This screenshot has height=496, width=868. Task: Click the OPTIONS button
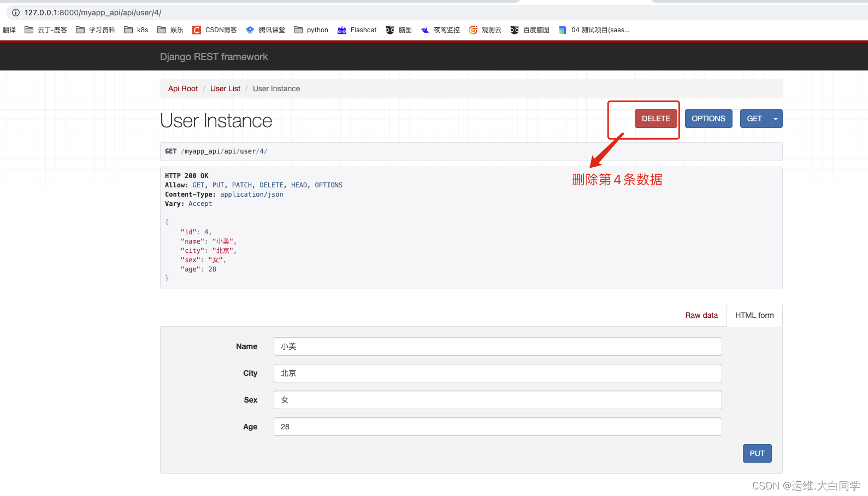(x=708, y=119)
